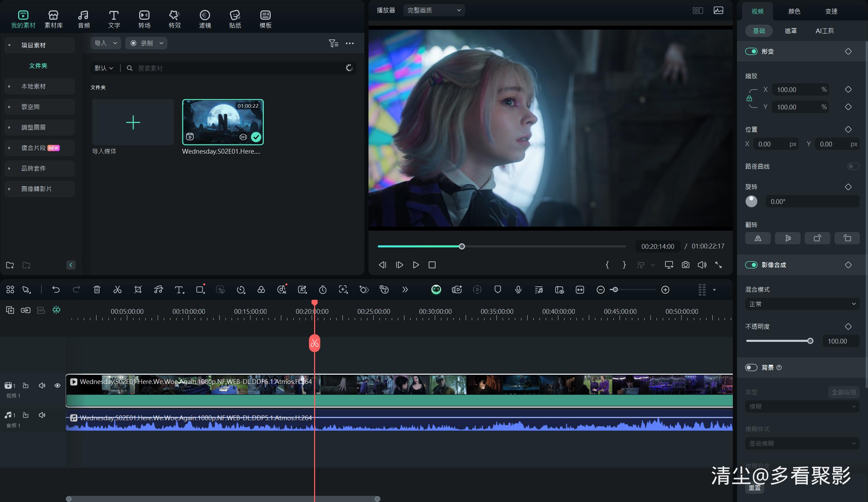The image size is (868, 502).
Task: Select the Wednesday.S02E01 media thumbnail
Action: (223, 122)
